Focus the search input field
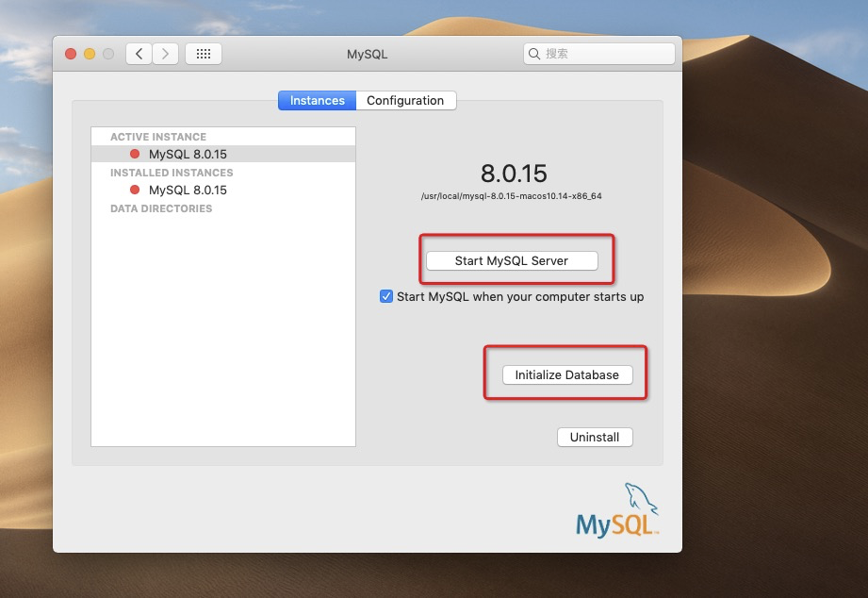868x598 pixels. pos(599,54)
